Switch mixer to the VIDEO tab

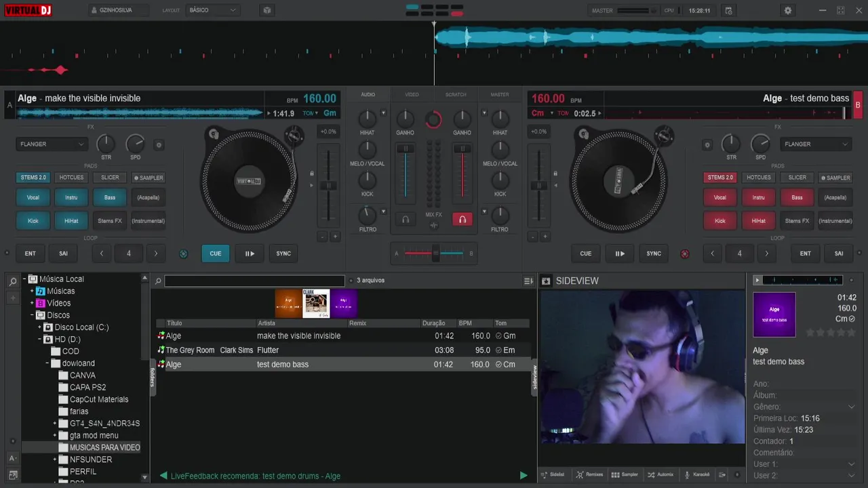click(x=412, y=95)
